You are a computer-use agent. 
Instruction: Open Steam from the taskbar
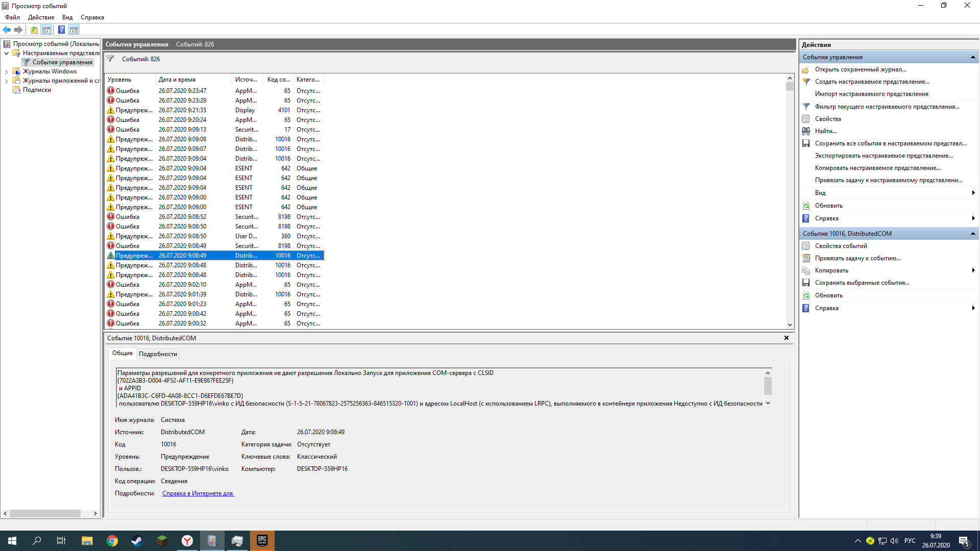click(137, 541)
